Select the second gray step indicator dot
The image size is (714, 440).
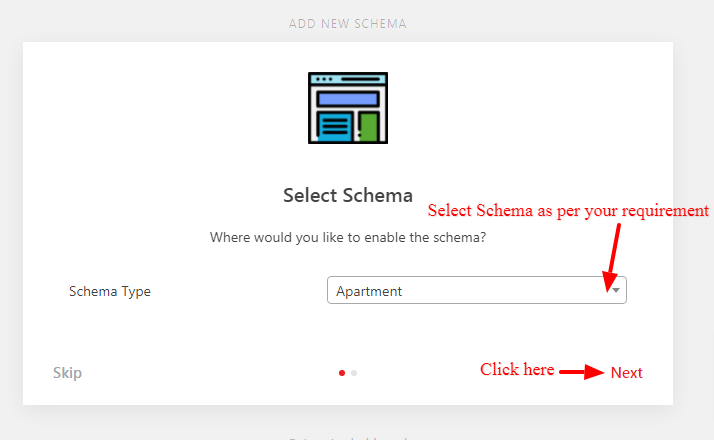[x=354, y=373]
